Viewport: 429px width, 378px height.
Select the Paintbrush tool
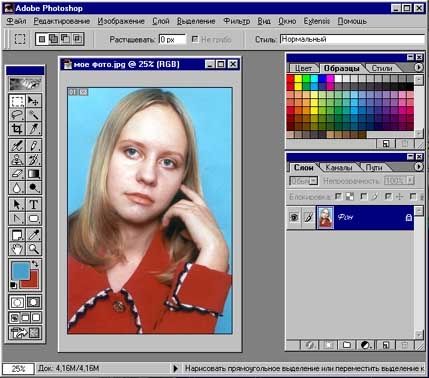pyautogui.click(x=33, y=146)
